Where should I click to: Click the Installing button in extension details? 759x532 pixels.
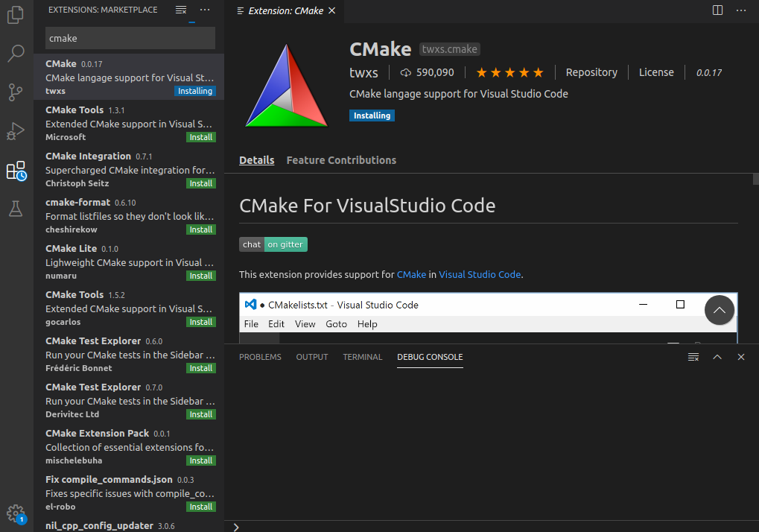(372, 115)
